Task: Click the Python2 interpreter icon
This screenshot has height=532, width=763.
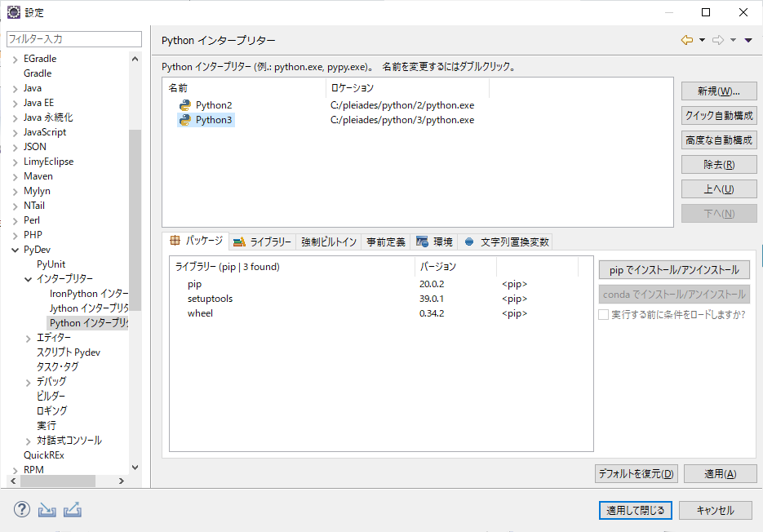Action: pyautogui.click(x=185, y=105)
